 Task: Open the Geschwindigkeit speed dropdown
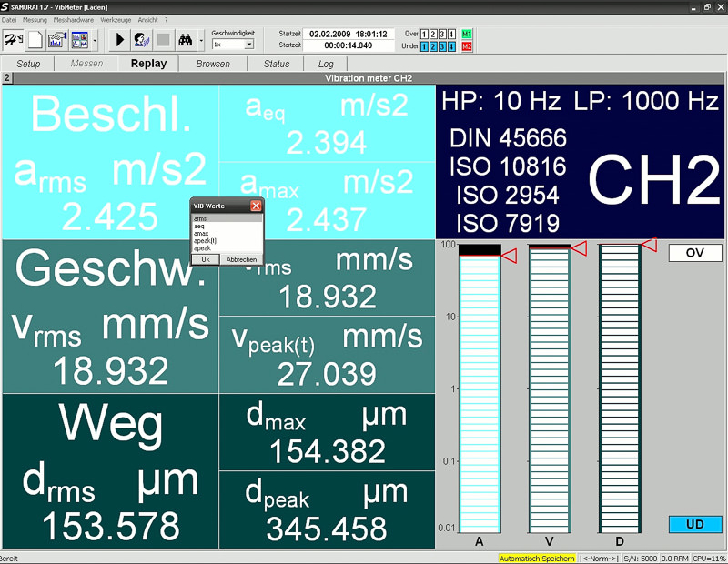[x=248, y=45]
